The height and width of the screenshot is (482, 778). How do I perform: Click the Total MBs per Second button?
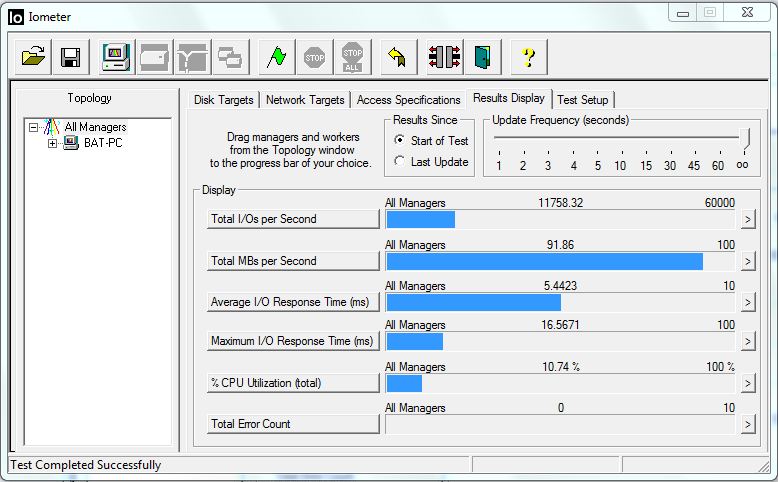pyautogui.click(x=293, y=261)
